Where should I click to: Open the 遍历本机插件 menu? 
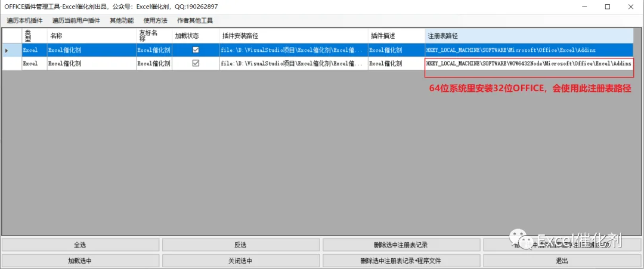pyautogui.click(x=24, y=20)
